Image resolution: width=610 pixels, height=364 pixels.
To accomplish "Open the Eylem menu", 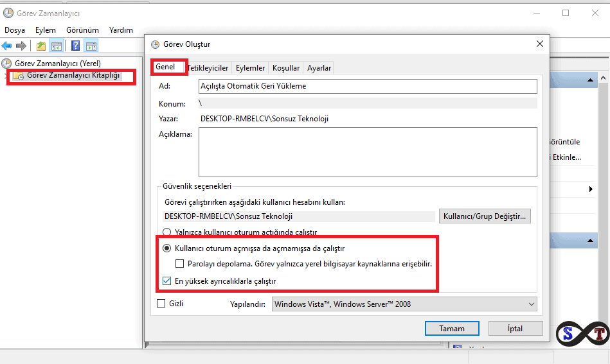I will point(46,30).
